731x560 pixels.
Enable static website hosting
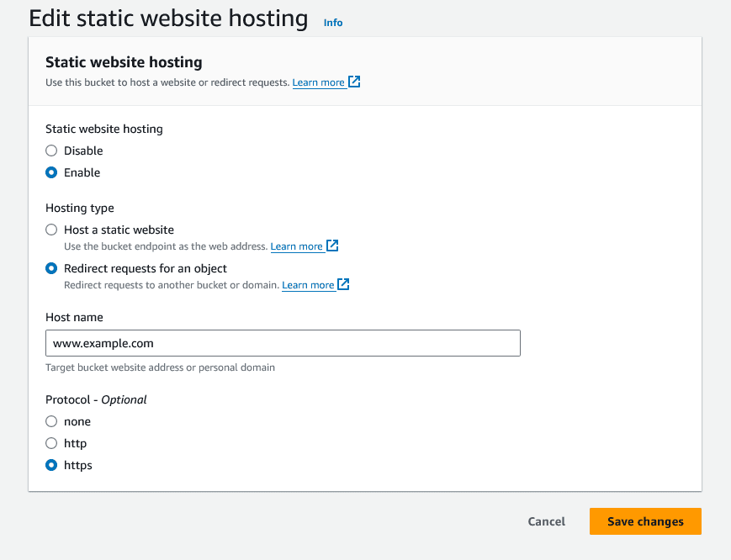point(50,172)
